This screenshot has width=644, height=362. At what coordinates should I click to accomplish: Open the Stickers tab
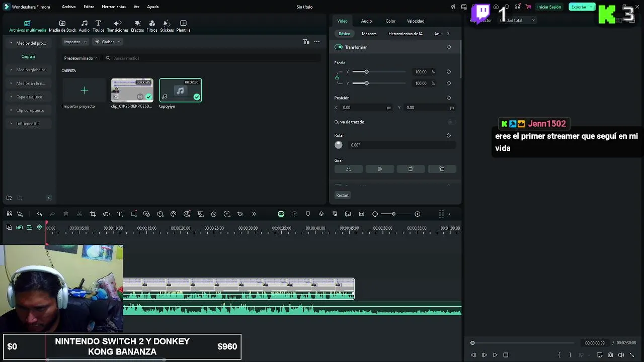pos(167,26)
